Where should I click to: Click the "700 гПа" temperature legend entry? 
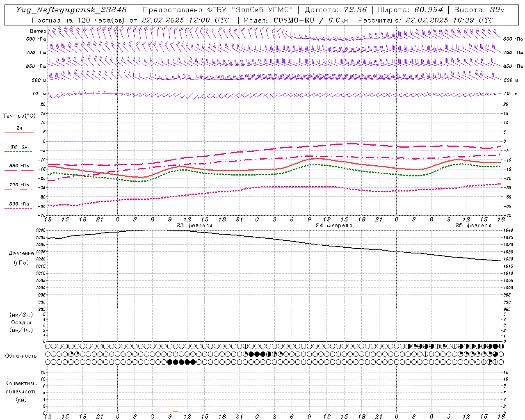point(19,185)
